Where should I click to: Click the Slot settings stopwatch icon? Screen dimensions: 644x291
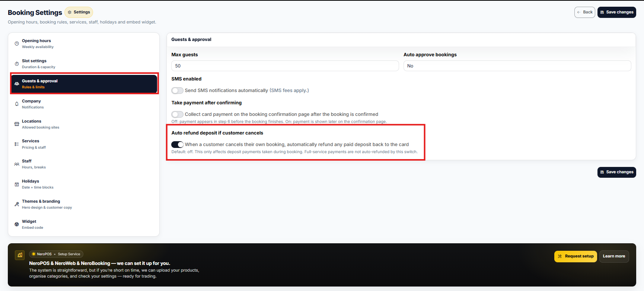pyautogui.click(x=17, y=64)
